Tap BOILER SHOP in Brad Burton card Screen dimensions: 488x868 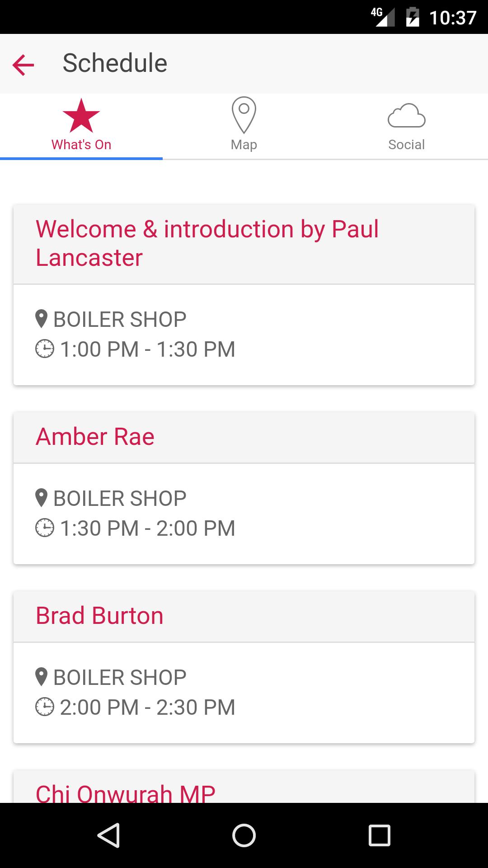[x=120, y=677]
